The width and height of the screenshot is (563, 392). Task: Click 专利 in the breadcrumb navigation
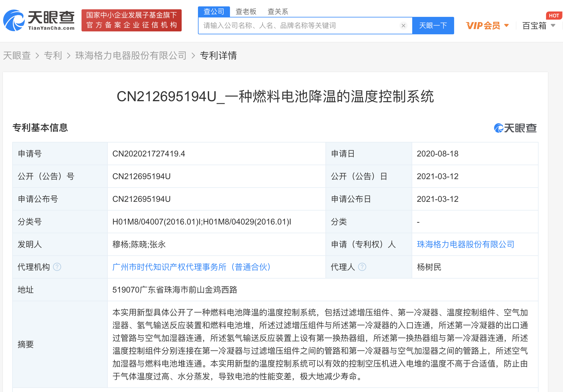coord(53,56)
